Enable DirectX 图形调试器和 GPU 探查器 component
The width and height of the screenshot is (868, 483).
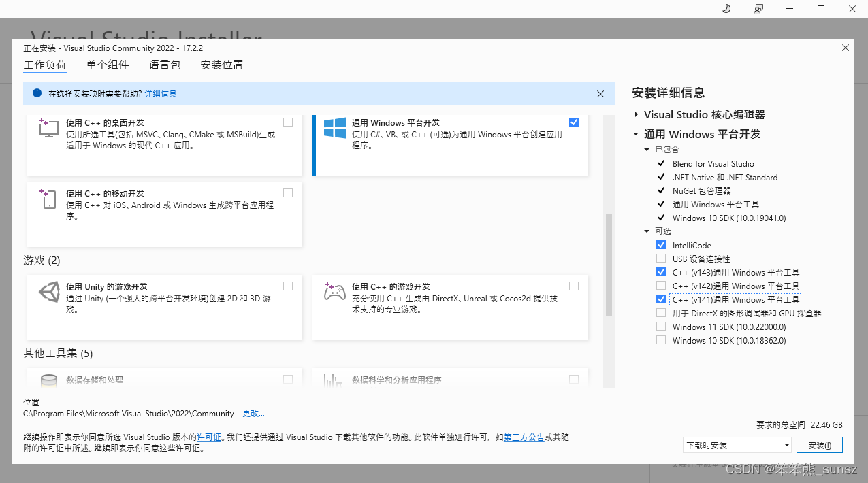(661, 313)
